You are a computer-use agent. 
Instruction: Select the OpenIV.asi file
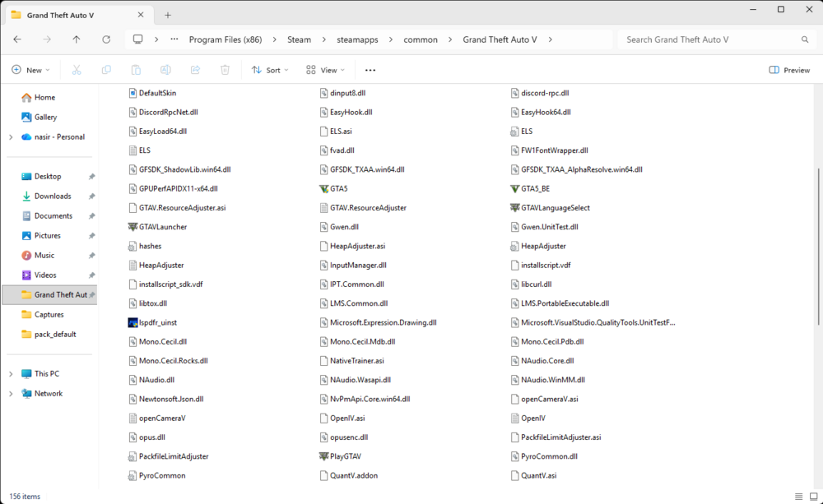pos(342,418)
